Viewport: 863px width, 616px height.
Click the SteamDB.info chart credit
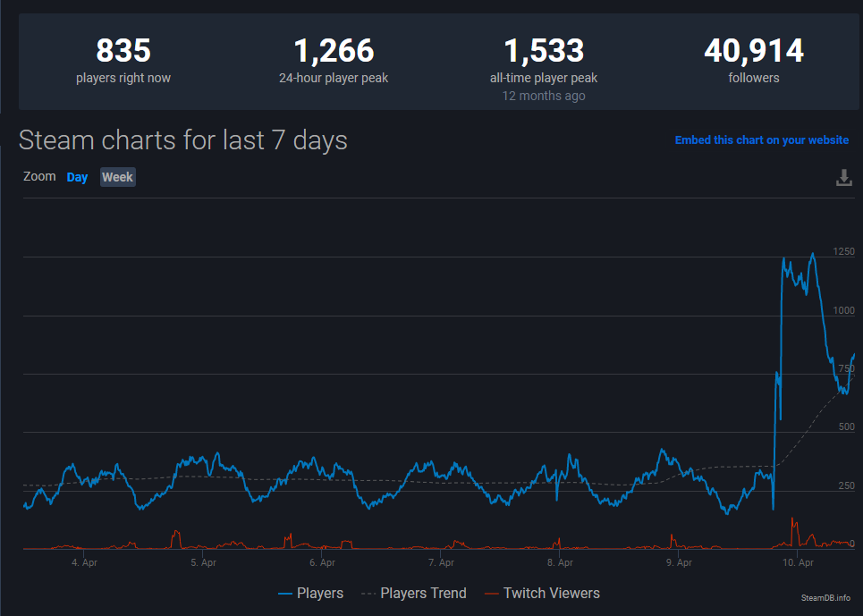tap(825, 597)
